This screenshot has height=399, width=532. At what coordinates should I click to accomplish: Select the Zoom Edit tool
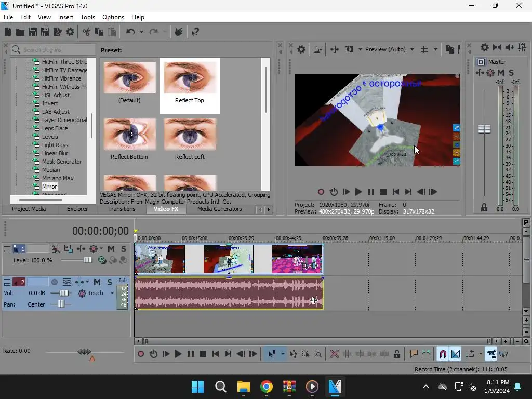(x=318, y=354)
